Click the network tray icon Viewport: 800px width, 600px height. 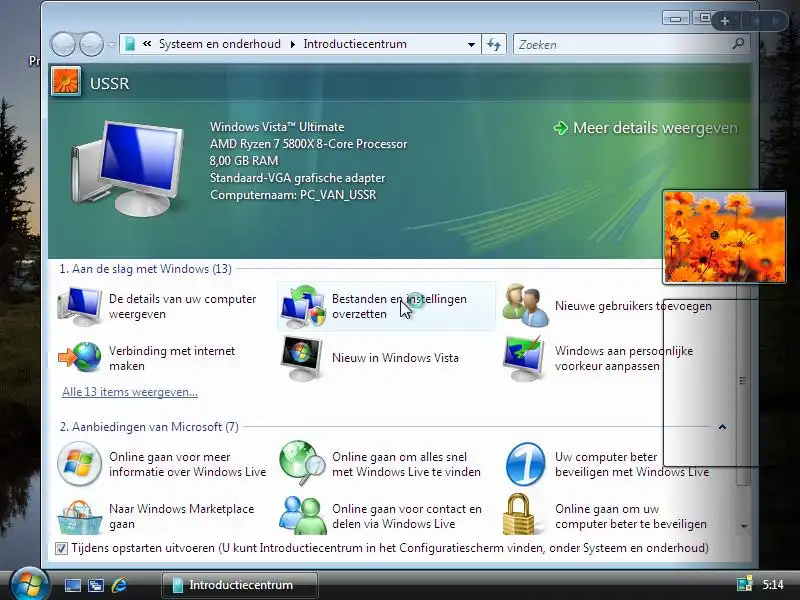click(744, 585)
